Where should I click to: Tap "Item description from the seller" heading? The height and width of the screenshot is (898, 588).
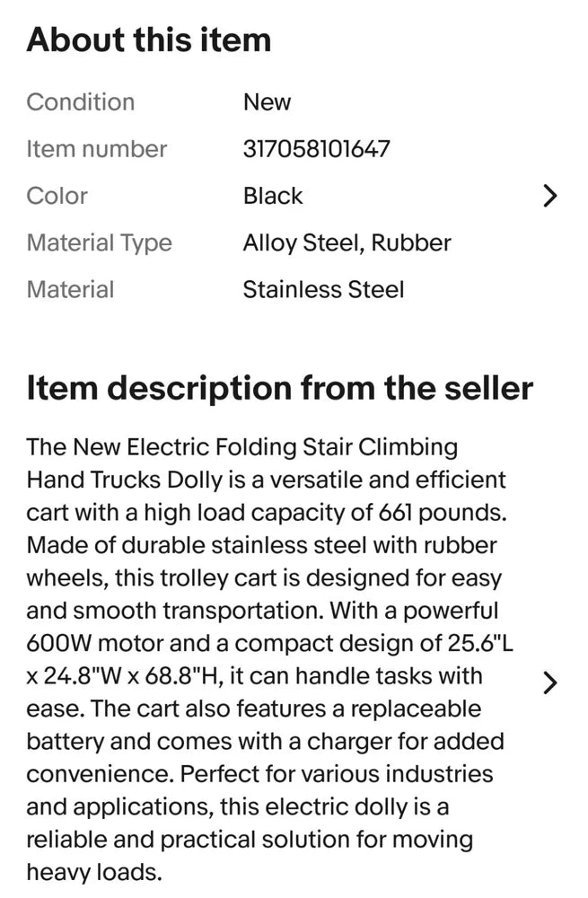point(279,389)
